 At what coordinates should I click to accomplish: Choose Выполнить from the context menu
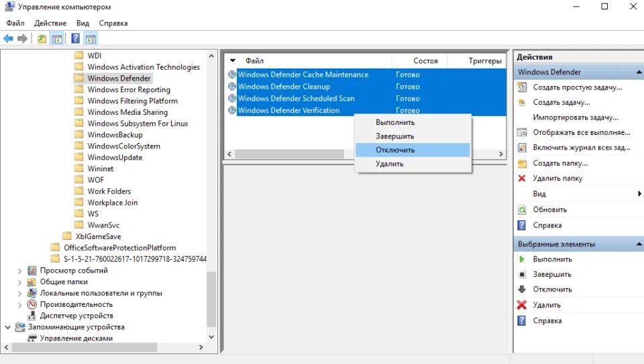click(413, 123)
